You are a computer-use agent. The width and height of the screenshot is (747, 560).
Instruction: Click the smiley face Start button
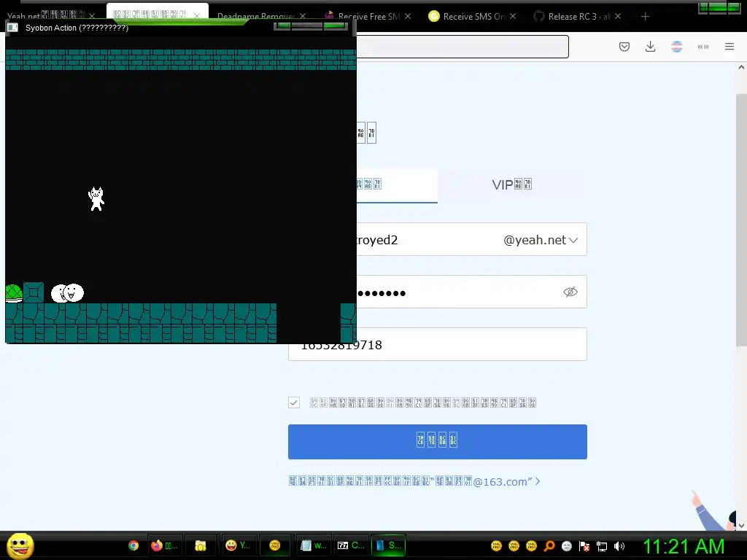click(20, 545)
